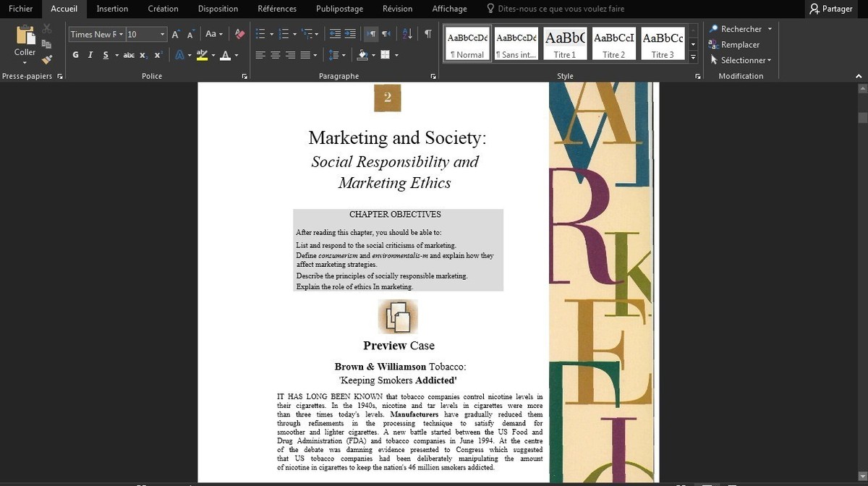The height and width of the screenshot is (486, 868).
Task: Apply shading with the paint bucket icon
Action: [362, 55]
